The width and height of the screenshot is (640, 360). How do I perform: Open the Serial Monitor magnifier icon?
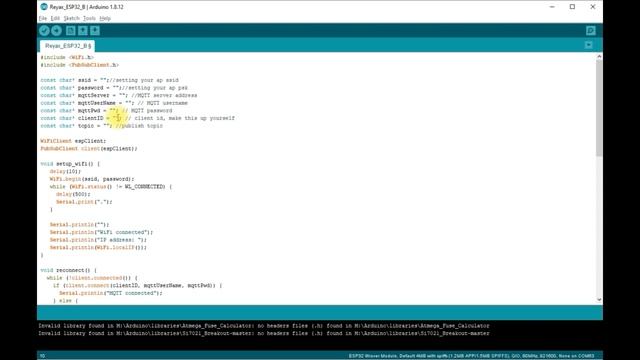(591, 31)
